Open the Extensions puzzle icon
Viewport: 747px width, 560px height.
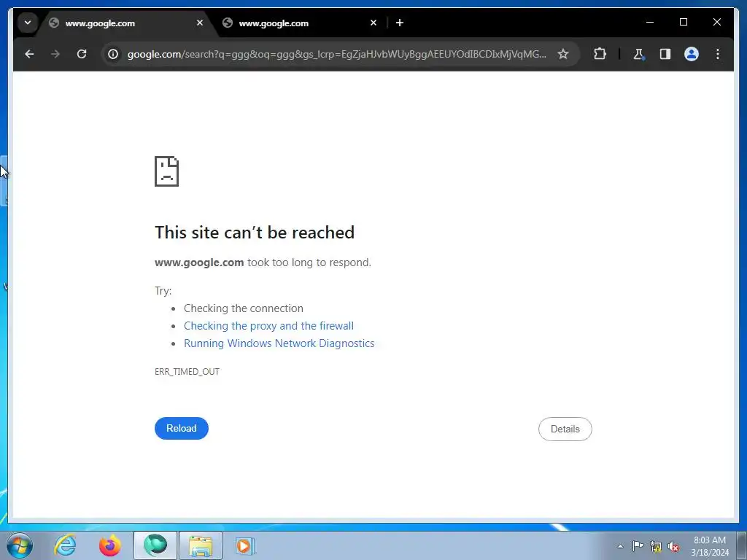(600, 54)
